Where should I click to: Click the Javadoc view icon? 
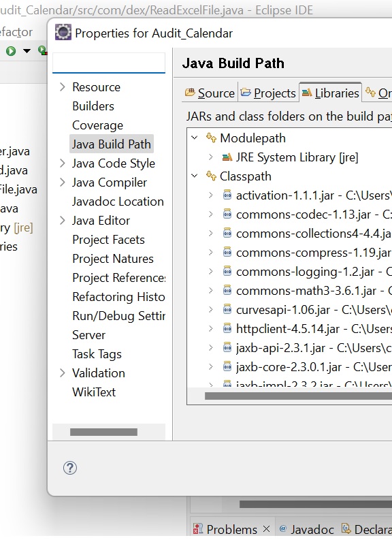pos(282,529)
